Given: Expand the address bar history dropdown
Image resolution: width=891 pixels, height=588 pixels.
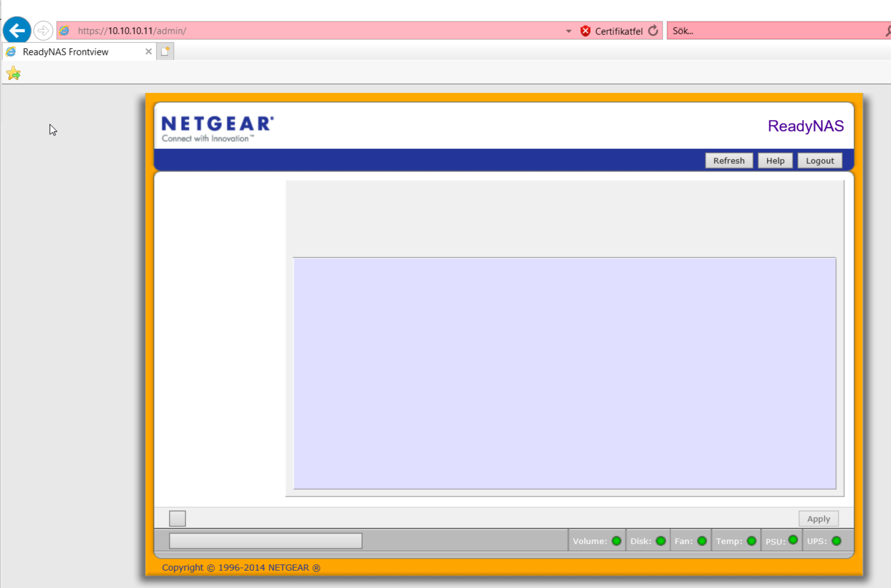Looking at the screenshot, I should tap(568, 31).
